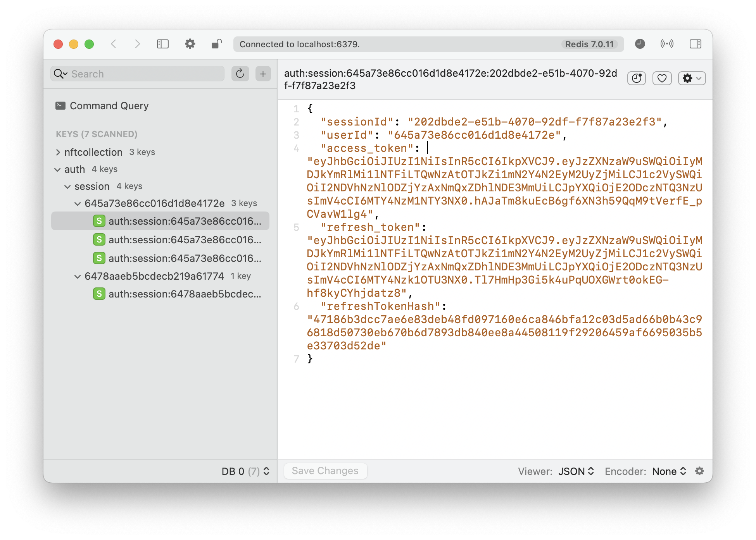756x540 pixels.
Task: Click the add new key icon
Action: click(263, 74)
